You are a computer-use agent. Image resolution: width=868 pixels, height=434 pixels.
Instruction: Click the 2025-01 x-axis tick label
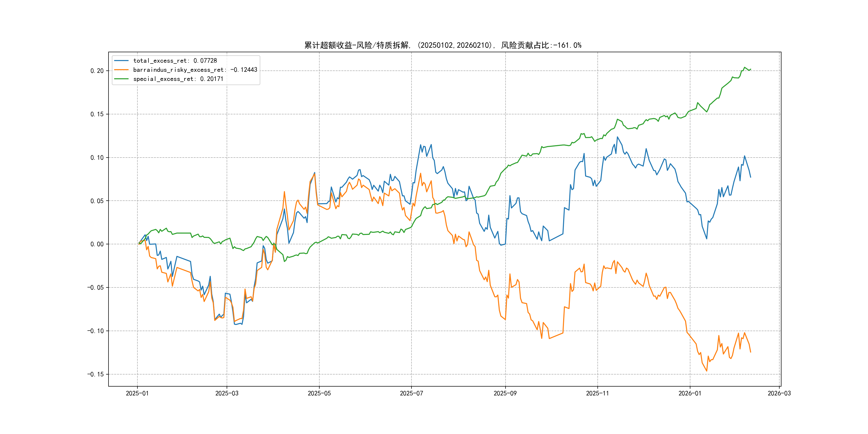pos(137,393)
